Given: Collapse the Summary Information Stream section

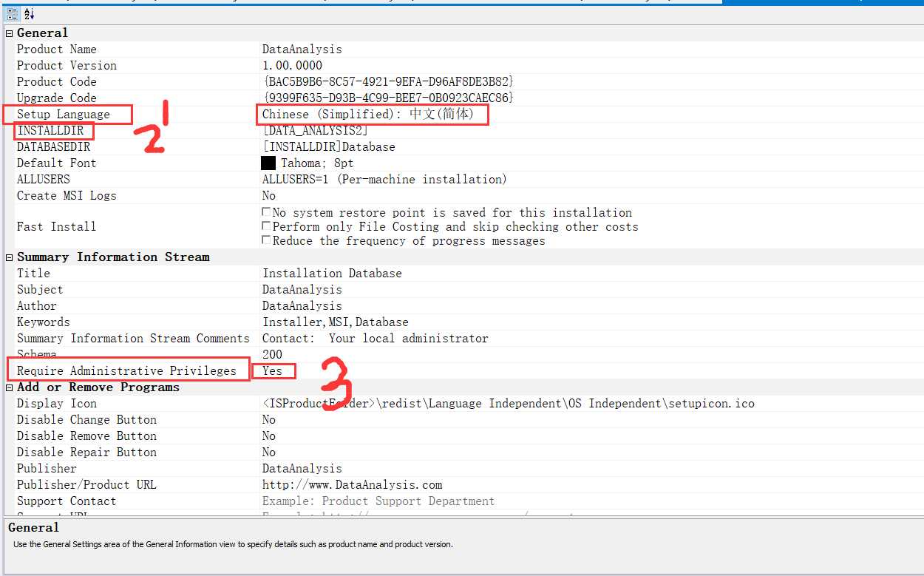Looking at the screenshot, I should 10,257.
